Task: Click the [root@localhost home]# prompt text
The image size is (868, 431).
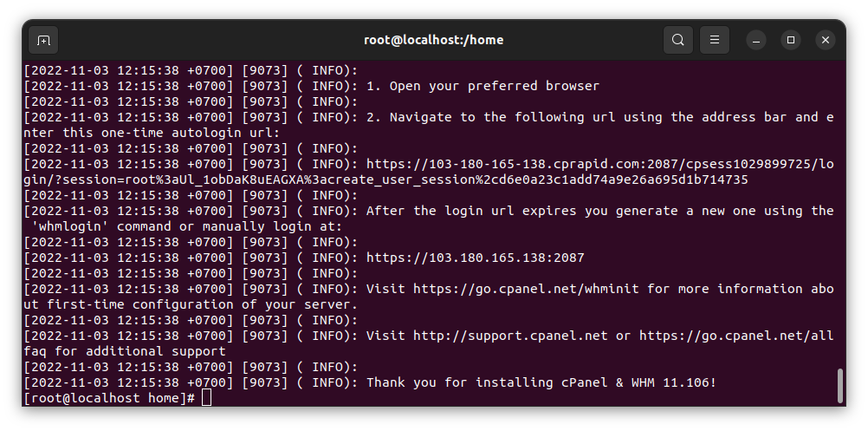Action: coord(109,398)
